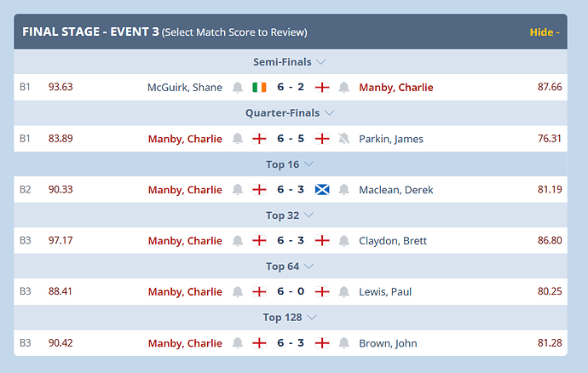Collapse the Quarter-Finals section chevron
This screenshot has width=588, height=373.
[328, 113]
